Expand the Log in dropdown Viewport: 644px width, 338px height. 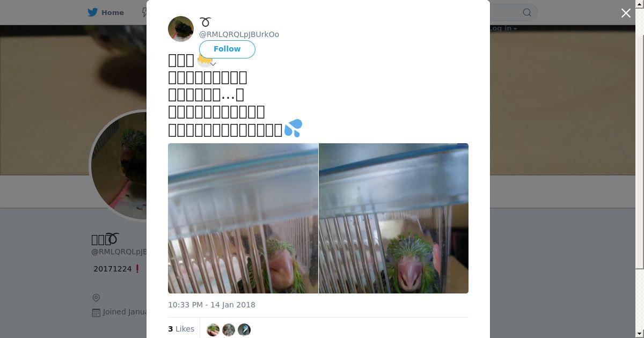503,28
